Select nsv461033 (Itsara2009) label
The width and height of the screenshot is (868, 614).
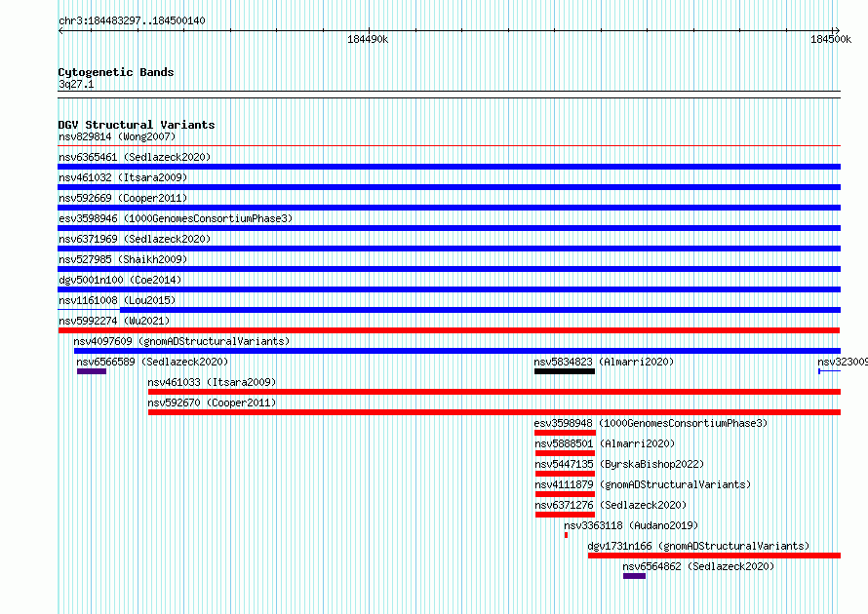pos(212,382)
